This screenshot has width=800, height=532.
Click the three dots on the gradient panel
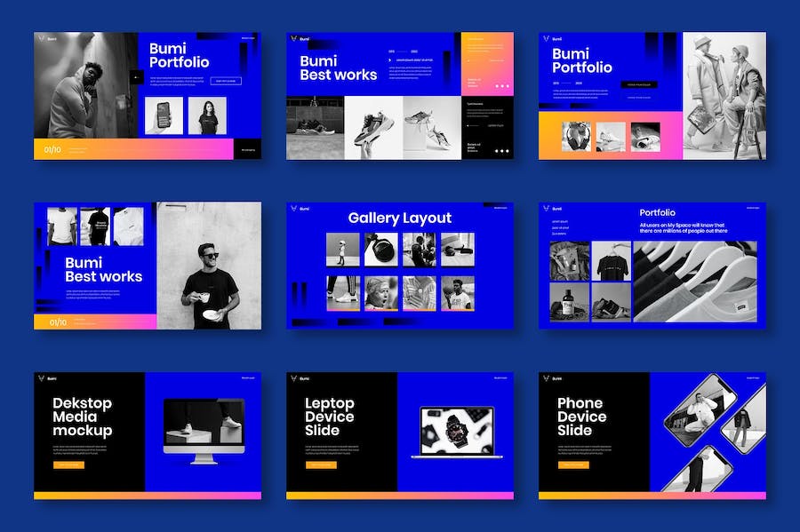(501, 87)
